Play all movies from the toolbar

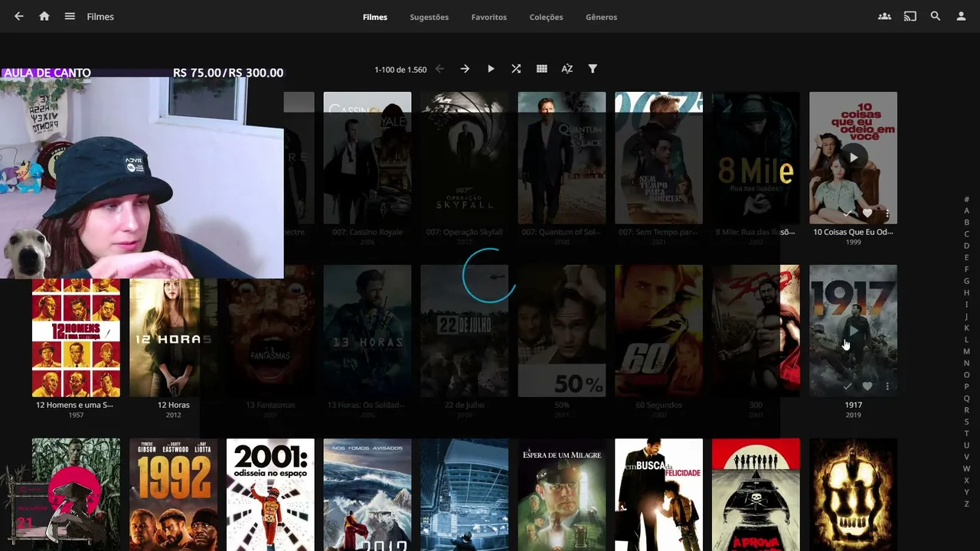[x=491, y=69]
